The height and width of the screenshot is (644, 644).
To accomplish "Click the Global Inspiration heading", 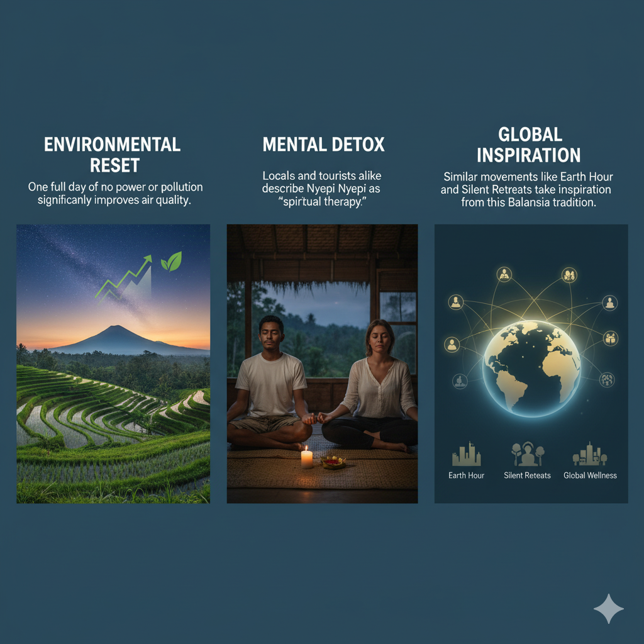I will tap(529, 145).
